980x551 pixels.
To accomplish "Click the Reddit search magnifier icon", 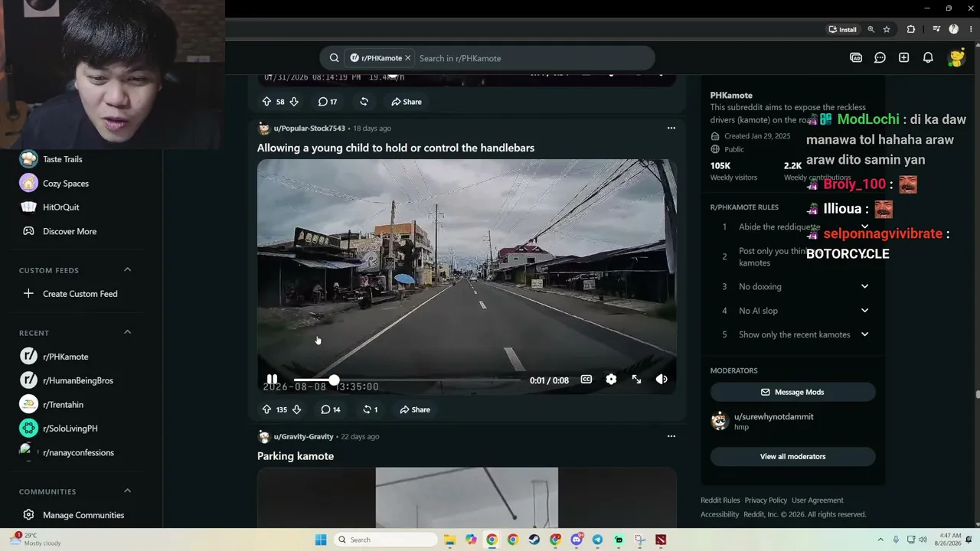I will pyautogui.click(x=334, y=58).
